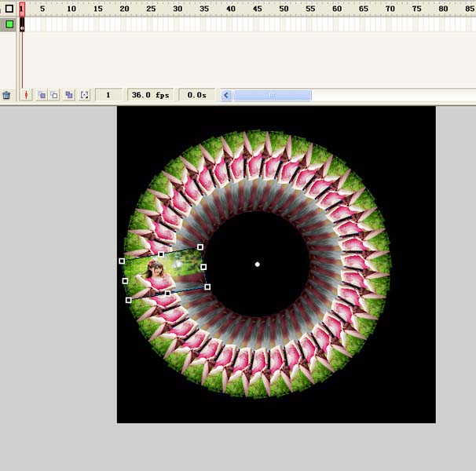Click the left-middle transform handle of selection
Screen dimensions: 476x471
125,281
